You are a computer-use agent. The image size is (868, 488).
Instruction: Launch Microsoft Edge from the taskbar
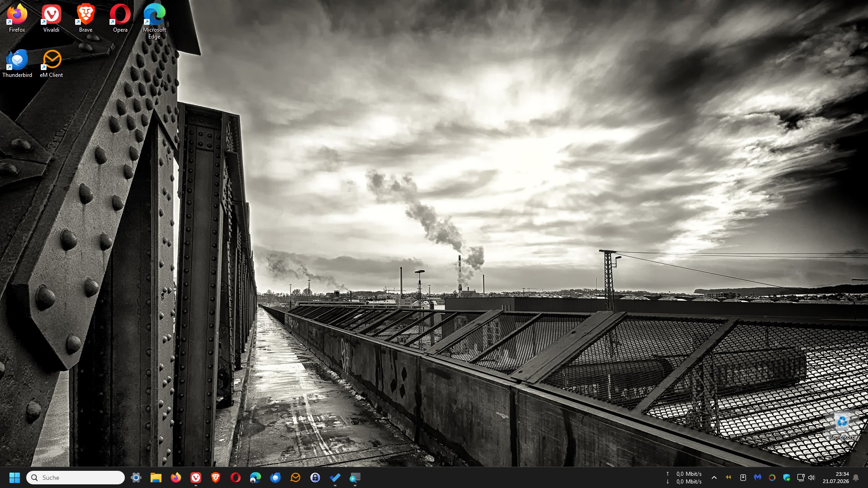(256, 478)
